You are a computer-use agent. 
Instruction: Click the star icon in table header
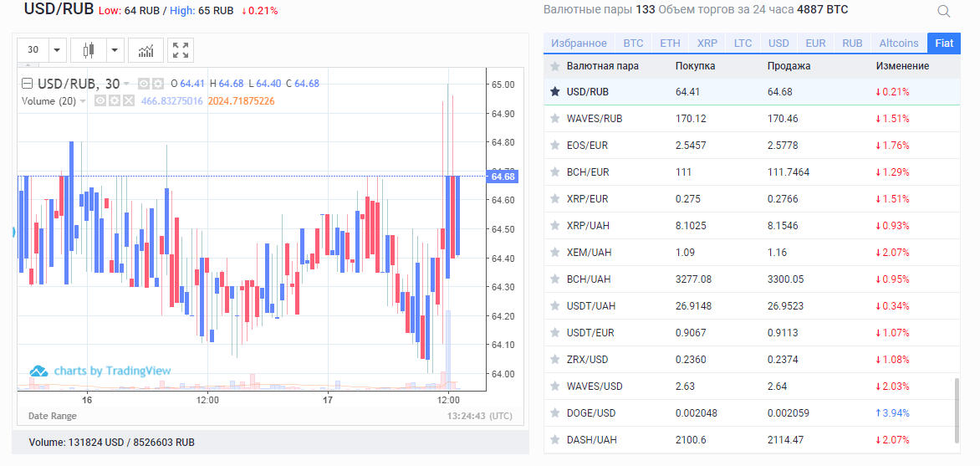point(554,66)
